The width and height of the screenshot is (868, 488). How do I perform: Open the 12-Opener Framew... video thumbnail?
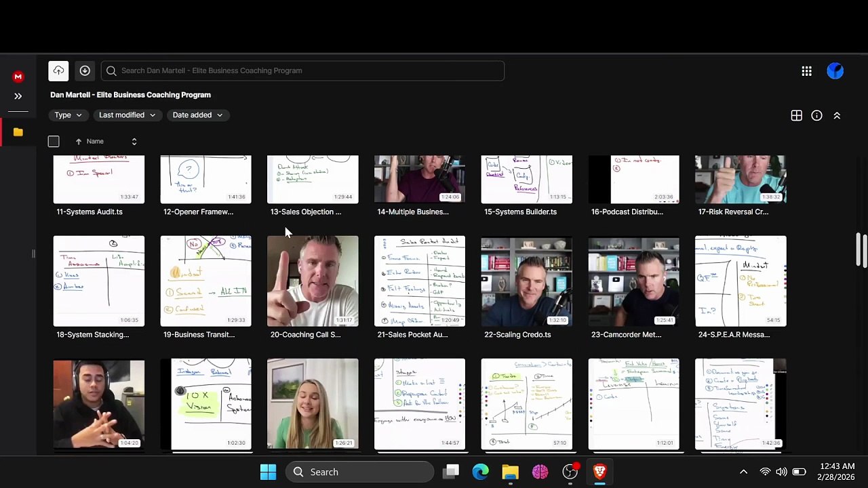(x=205, y=180)
